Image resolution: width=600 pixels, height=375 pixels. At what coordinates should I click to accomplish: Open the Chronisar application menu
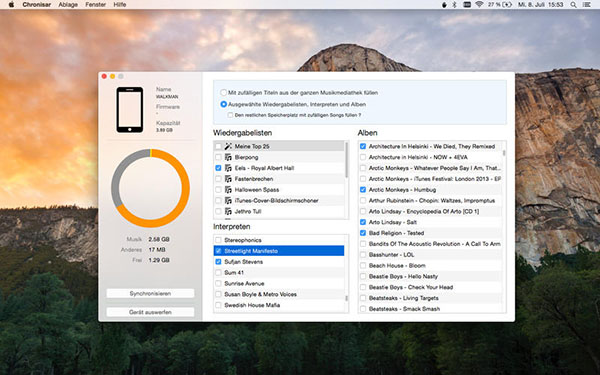click(x=36, y=5)
